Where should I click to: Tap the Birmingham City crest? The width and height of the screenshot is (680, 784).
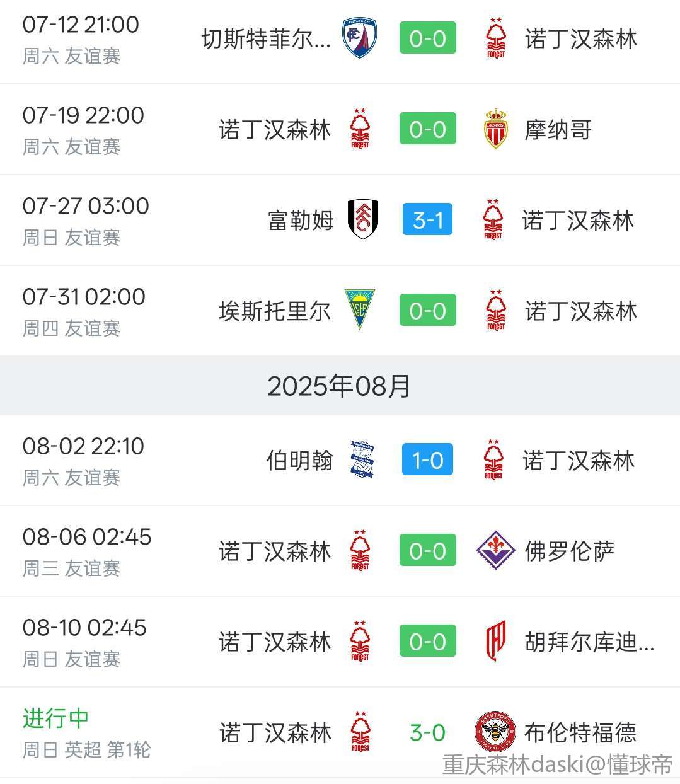click(362, 459)
